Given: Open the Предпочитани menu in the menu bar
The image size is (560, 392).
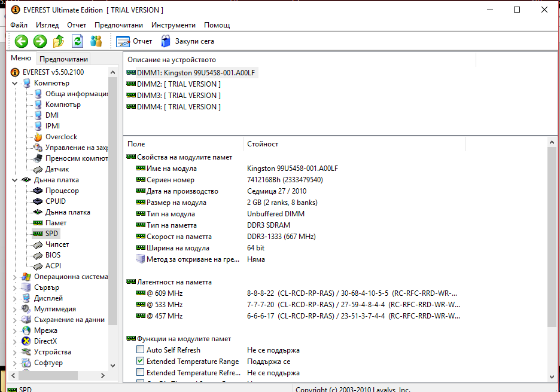Looking at the screenshot, I should (x=118, y=25).
